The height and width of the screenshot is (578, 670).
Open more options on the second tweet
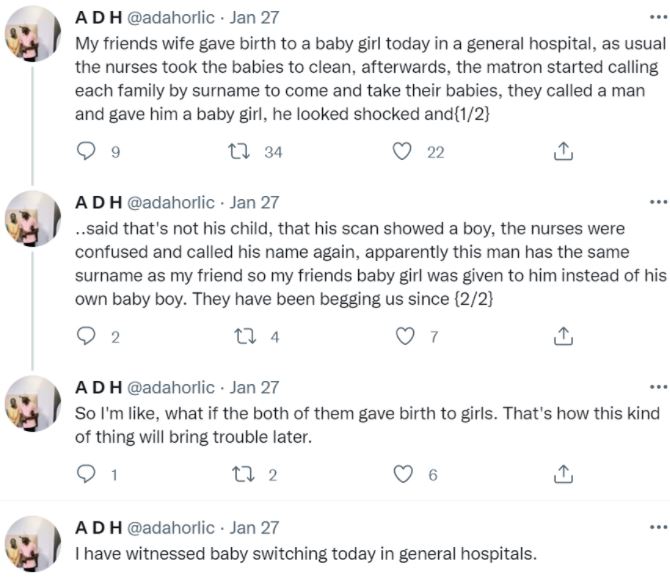(x=657, y=201)
